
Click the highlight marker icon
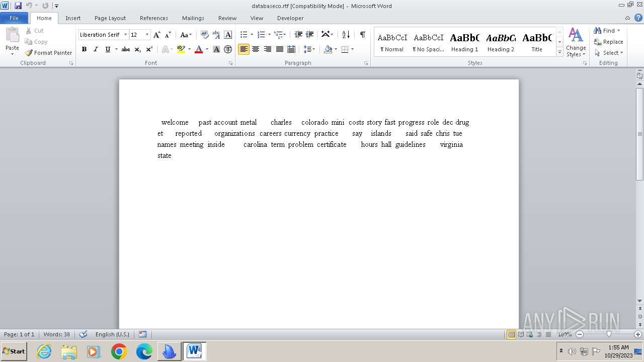click(181, 49)
